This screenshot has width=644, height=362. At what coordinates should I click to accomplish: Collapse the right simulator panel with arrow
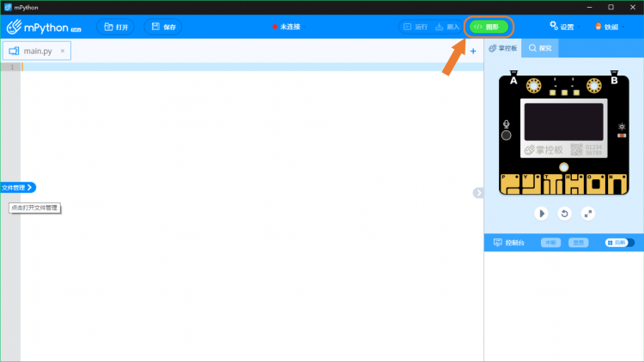(x=478, y=193)
